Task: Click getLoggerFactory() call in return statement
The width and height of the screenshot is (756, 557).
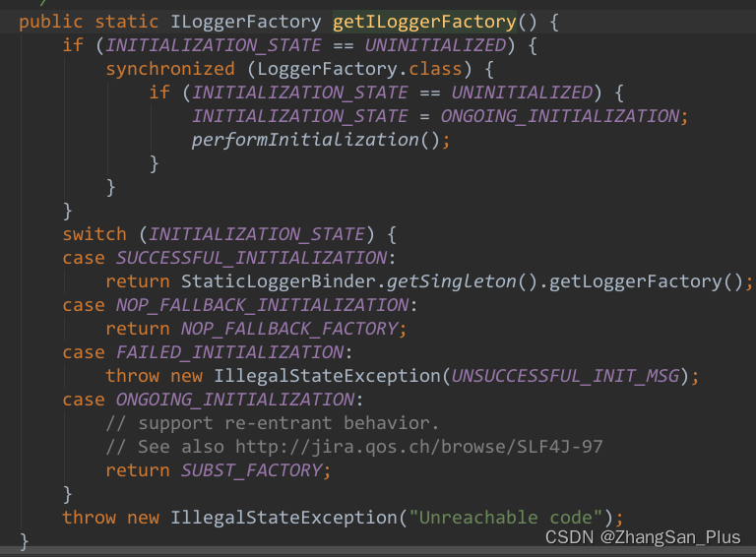Action: [x=646, y=281]
